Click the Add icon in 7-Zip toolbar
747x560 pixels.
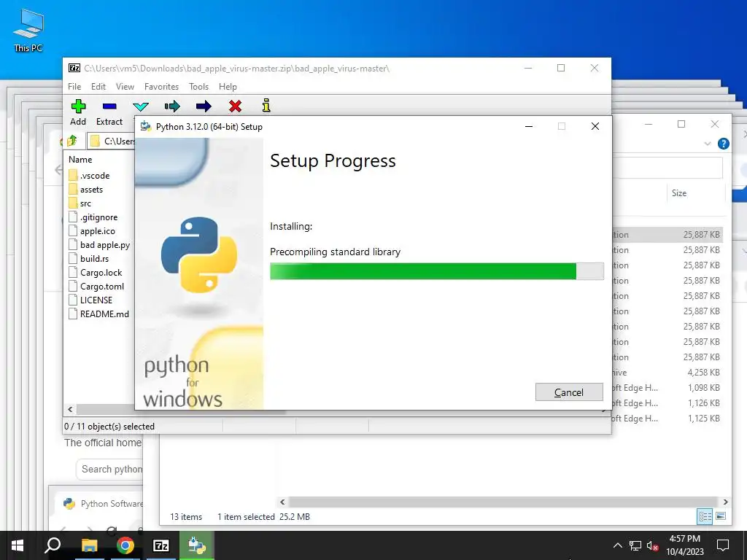pos(78,106)
